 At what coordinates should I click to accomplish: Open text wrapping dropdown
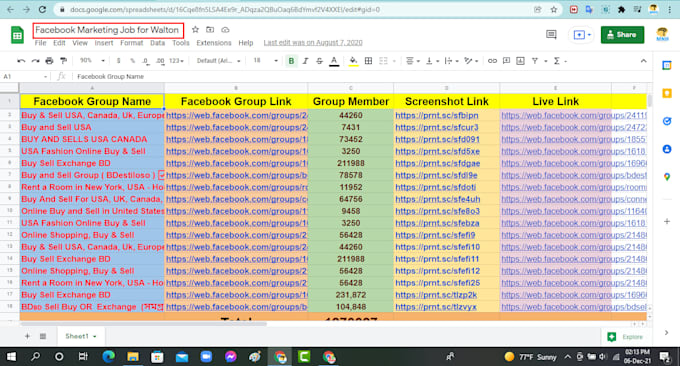[x=451, y=61]
